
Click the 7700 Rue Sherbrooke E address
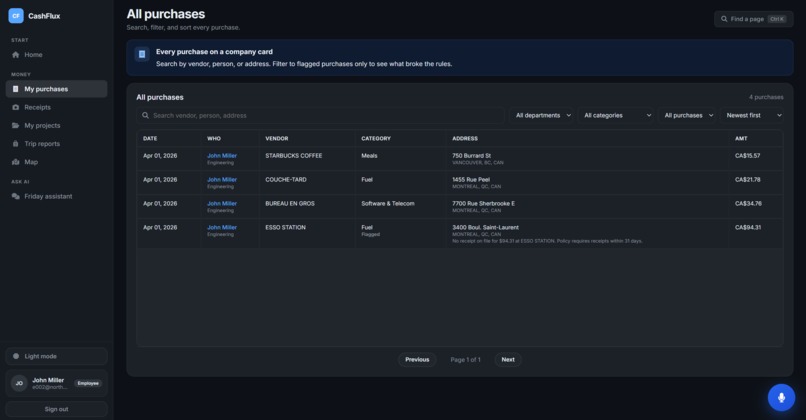pyautogui.click(x=483, y=204)
